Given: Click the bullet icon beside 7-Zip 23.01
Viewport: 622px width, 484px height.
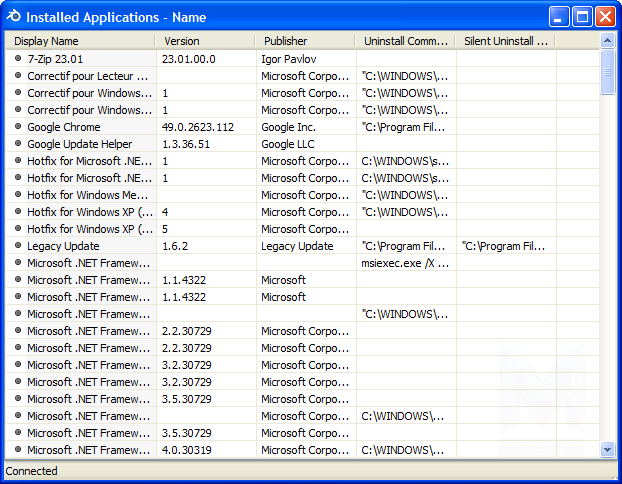Looking at the screenshot, I should coord(18,59).
